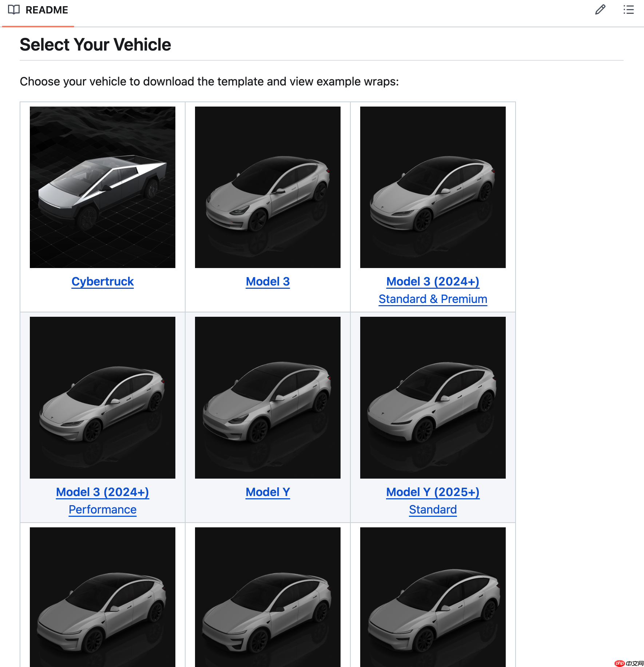Screen dimensions: 644x667
Task: Select the README tab
Action: point(47,10)
